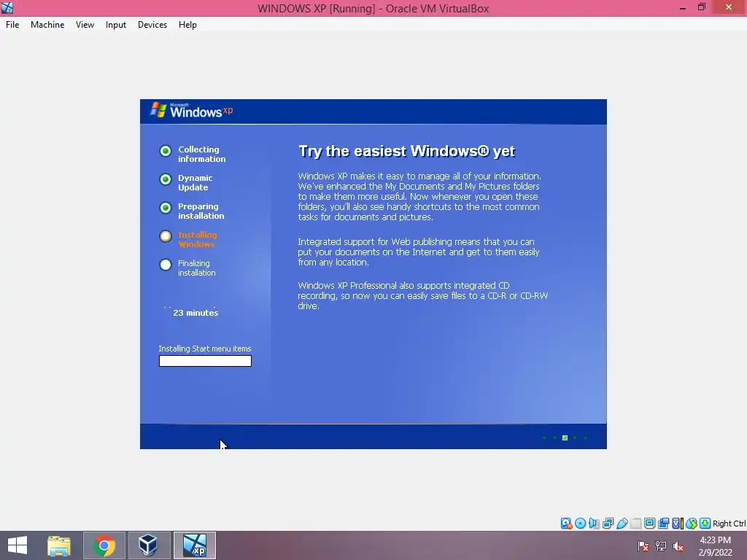Open the Machine menu
Image resolution: width=747 pixels, height=560 pixels.
[x=47, y=25]
